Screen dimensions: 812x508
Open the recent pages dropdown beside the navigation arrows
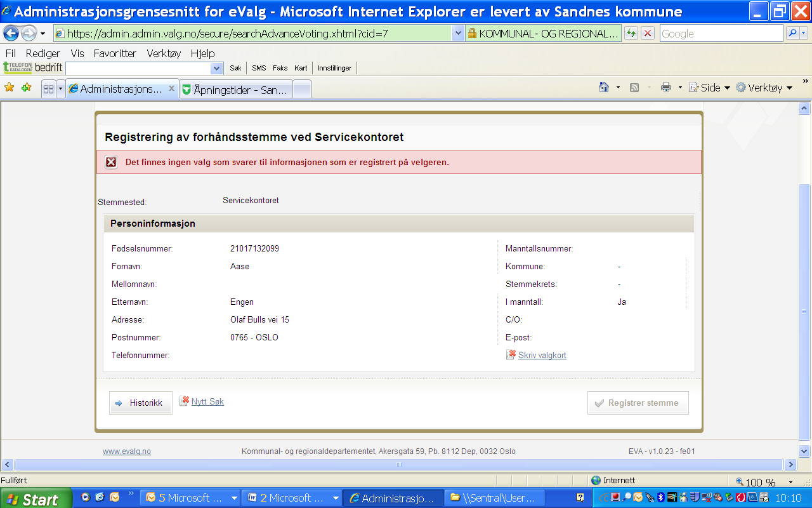(x=43, y=34)
